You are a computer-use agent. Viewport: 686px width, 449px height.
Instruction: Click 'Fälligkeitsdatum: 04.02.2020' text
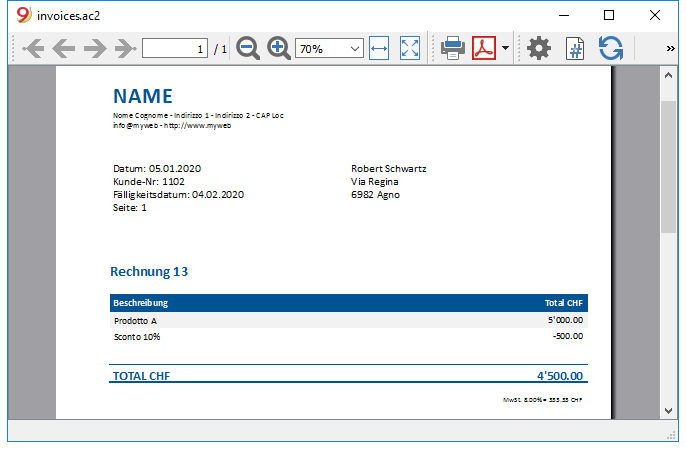178,195
